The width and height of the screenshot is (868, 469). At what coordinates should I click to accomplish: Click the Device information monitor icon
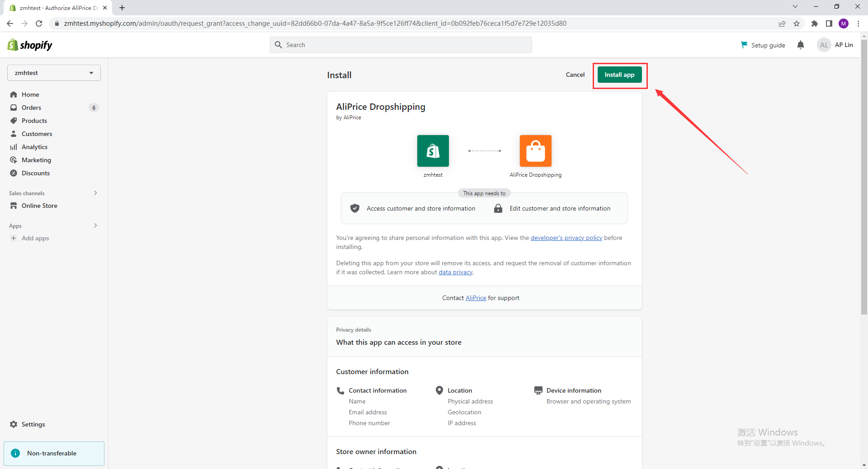click(x=538, y=390)
